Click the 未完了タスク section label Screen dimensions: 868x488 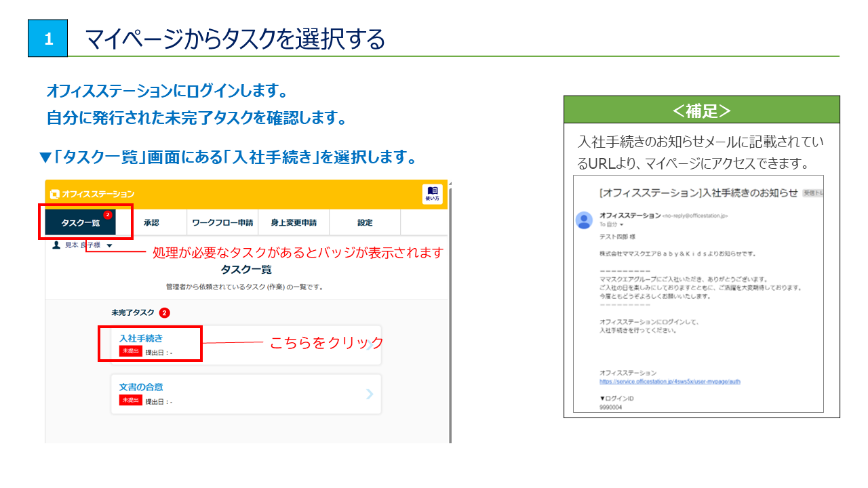[133, 313]
